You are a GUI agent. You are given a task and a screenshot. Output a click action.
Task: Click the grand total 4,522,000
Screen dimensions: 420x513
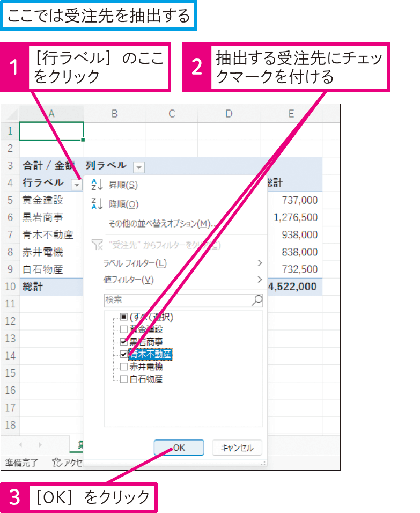pos(292,287)
